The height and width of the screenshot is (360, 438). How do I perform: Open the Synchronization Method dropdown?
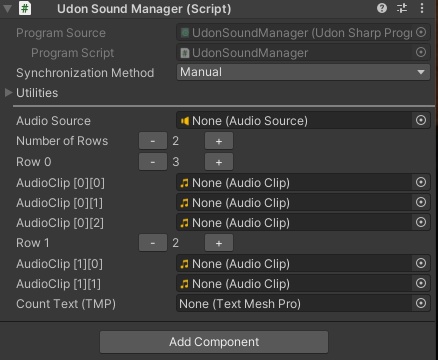pyautogui.click(x=303, y=72)
